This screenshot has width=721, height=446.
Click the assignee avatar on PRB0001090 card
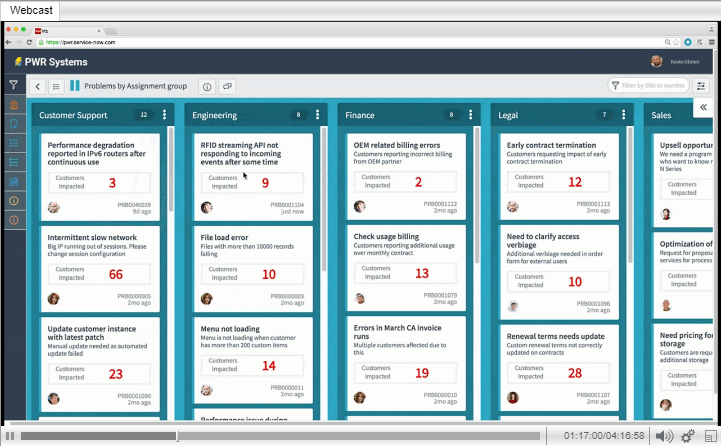pos(54,398)
